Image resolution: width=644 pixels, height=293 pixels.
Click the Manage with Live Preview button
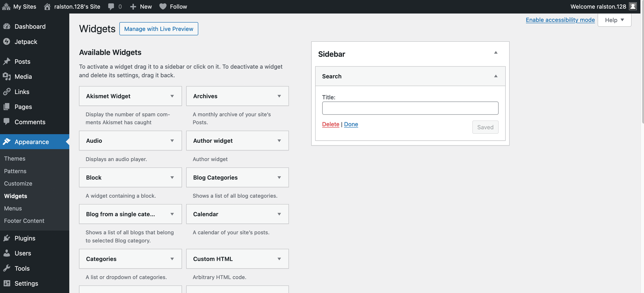159,28
